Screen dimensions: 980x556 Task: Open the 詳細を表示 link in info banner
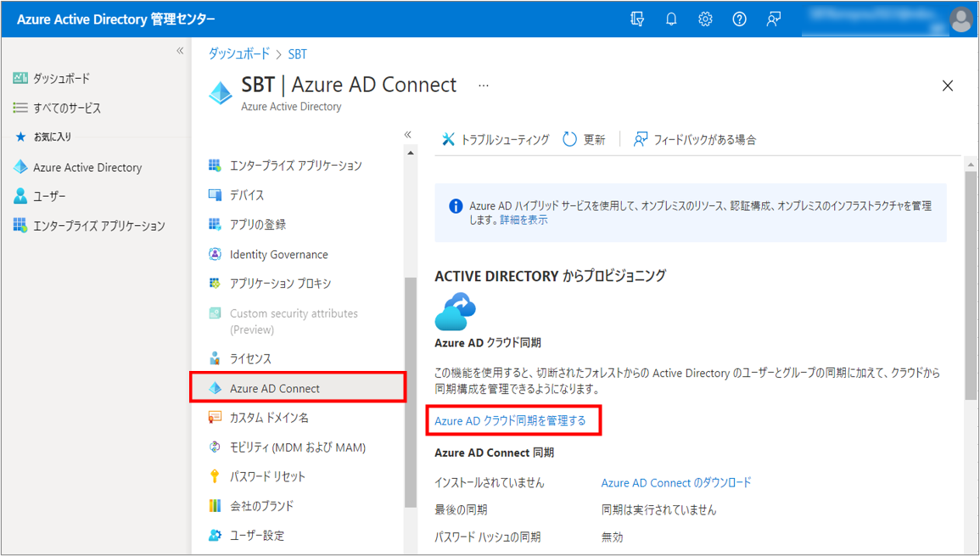click(x=524, y=220)
